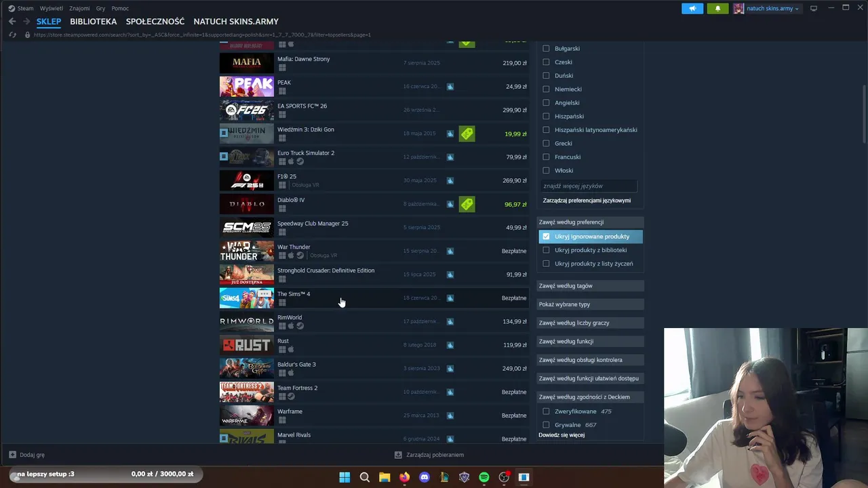Open Windows taskbar search

[365, 477]
